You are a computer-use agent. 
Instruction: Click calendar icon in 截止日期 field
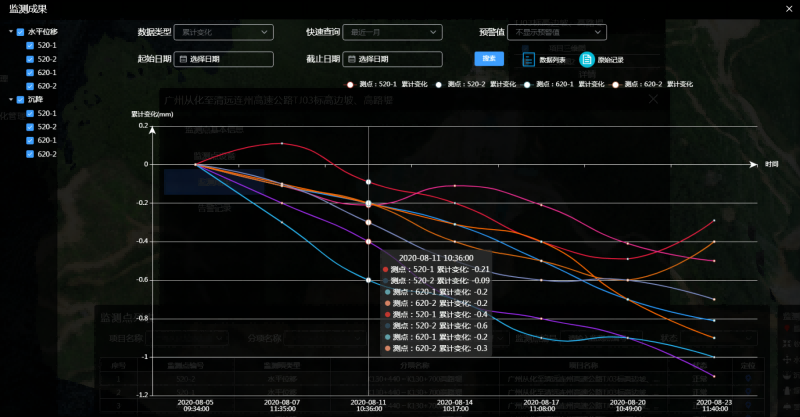pos(352,59)
